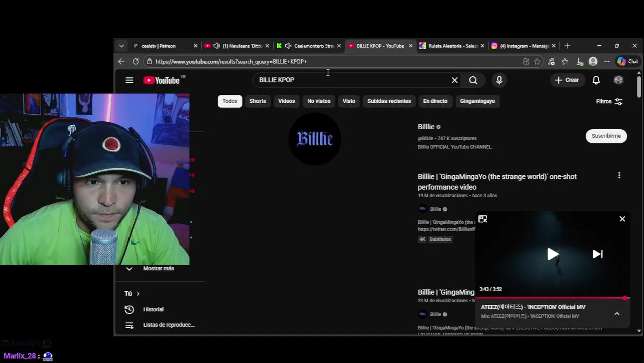Open the Copilot Chat button
644x363 pixels.
[628, 62]
